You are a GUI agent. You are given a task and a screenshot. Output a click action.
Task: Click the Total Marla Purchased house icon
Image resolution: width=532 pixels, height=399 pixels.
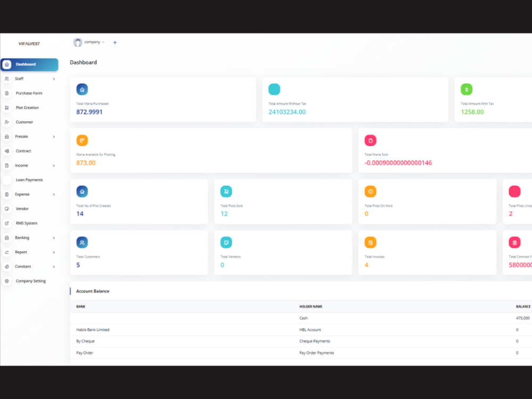coord(82,89)
